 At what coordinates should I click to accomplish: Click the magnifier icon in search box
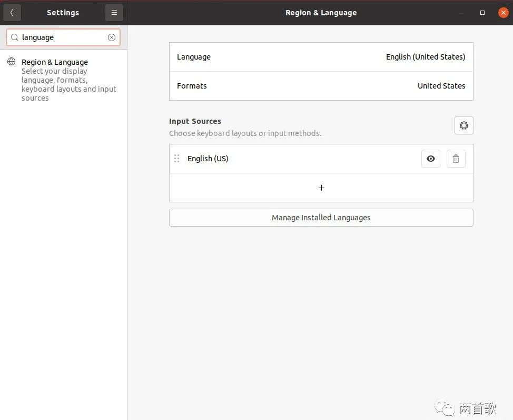[15, 37]
